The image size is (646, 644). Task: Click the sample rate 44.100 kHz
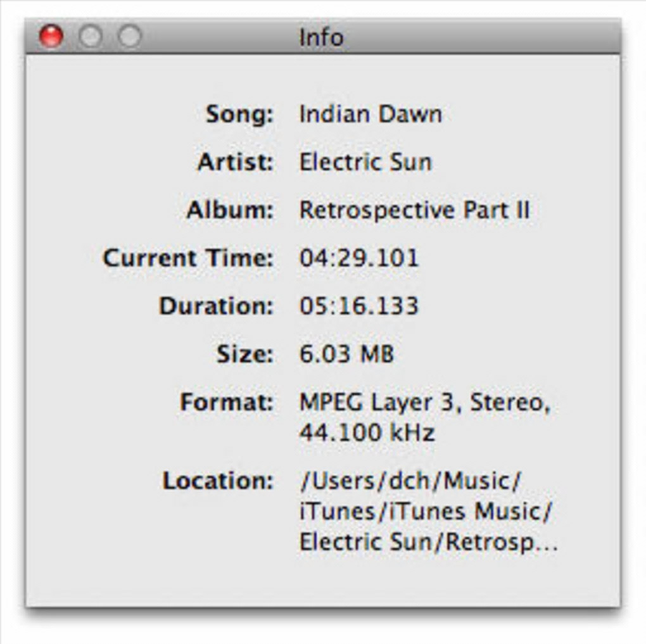click(367, 432)
